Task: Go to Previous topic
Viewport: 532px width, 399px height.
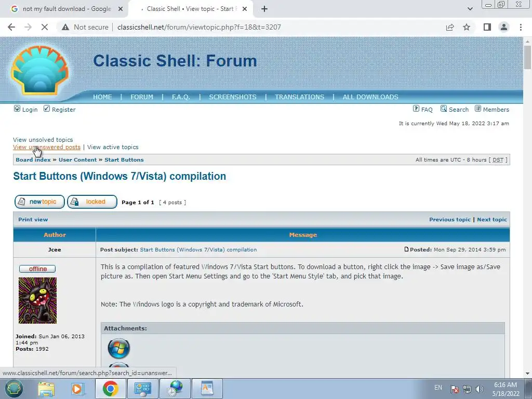Action: tap(450, 220)
